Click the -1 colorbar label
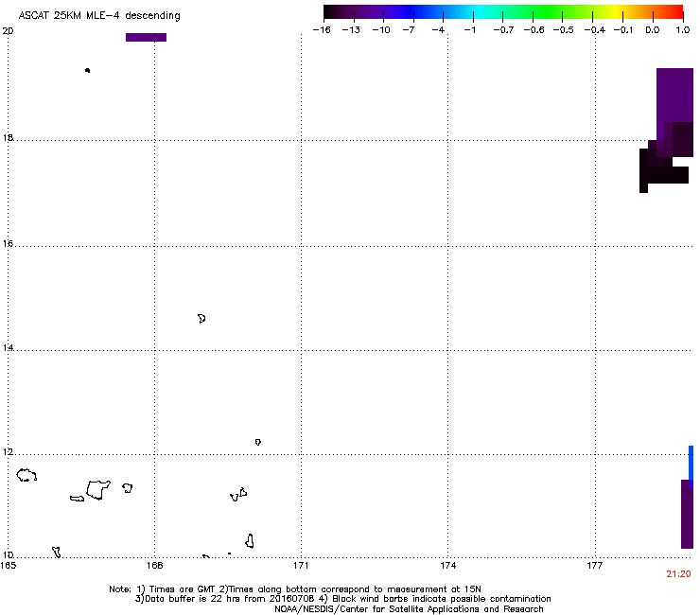This screenshot has height=615, width=700. (x=469, y=30)
